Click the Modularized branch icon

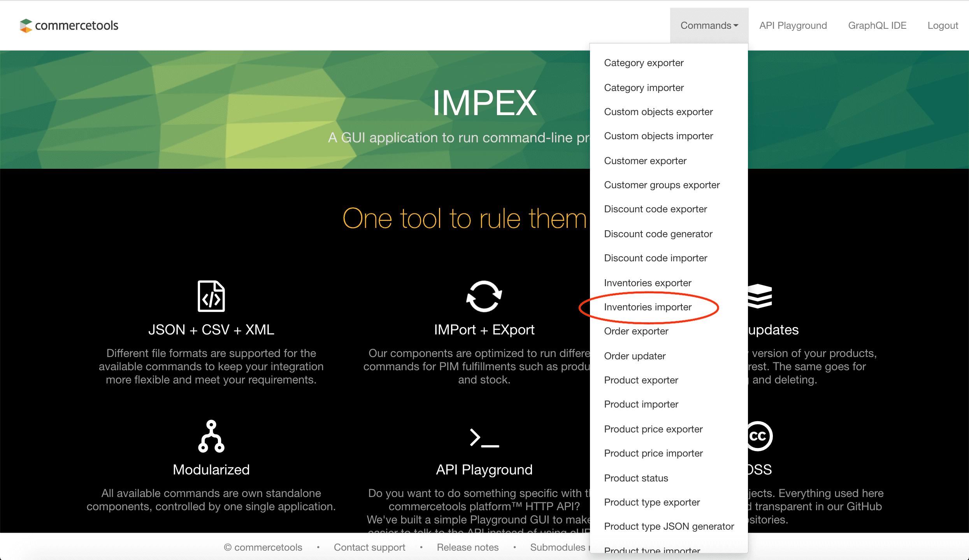tap(211, 436)
